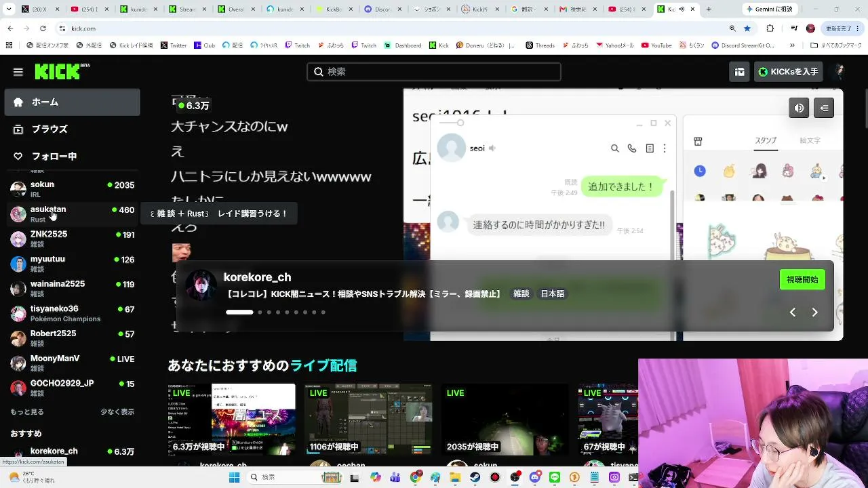
Task: Open ZNK2525's avatar in the sidebar
Action: [18, 239]
